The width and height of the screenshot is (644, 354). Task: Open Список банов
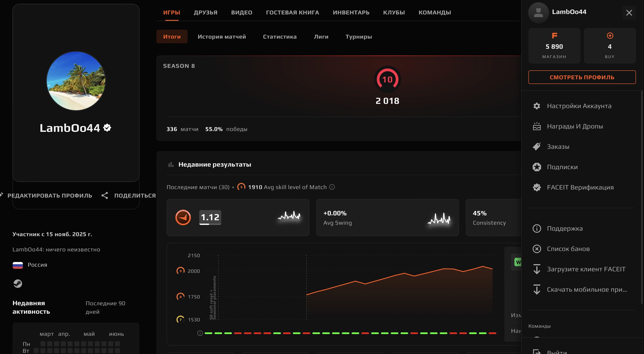tap(582, 249)
